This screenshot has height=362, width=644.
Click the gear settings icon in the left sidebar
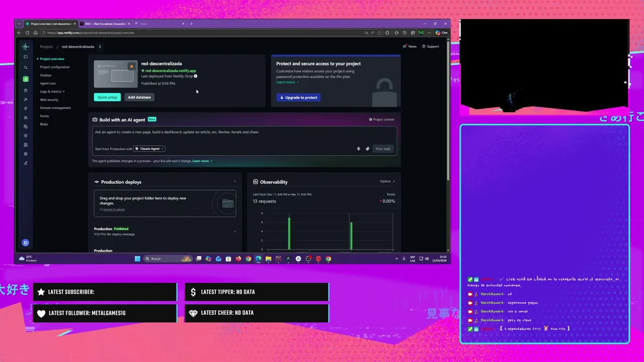tap(26, 154)
